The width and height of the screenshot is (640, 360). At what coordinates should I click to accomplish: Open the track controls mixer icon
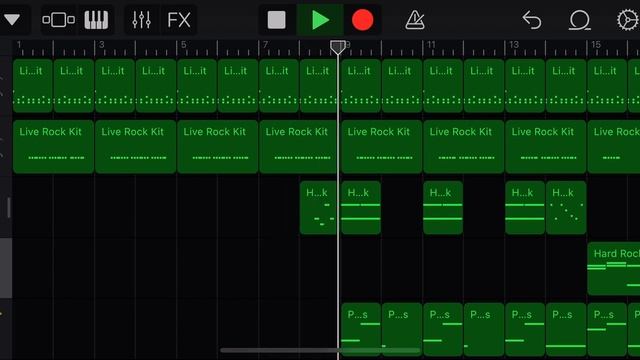pyautogui.click(x=141, y=20)
